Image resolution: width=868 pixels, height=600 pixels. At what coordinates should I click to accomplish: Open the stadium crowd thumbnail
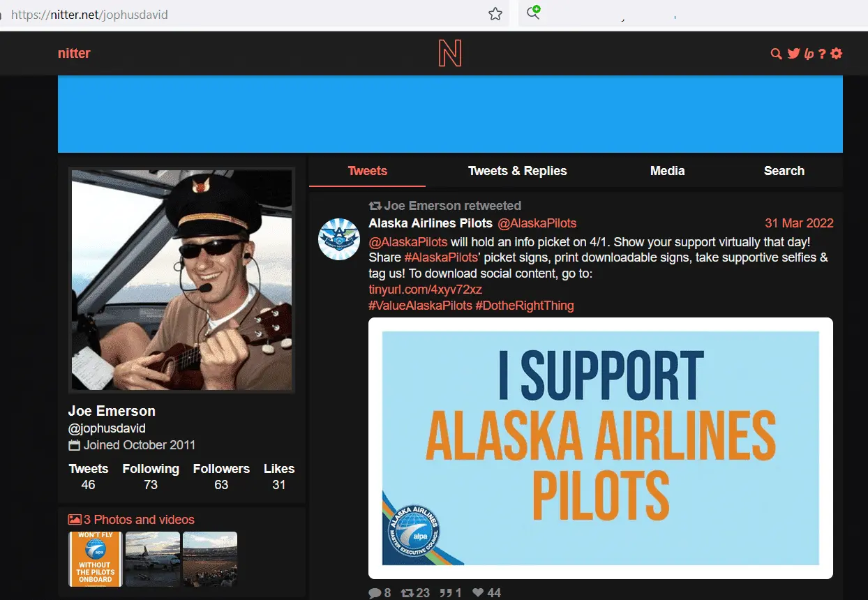(210, 559)
